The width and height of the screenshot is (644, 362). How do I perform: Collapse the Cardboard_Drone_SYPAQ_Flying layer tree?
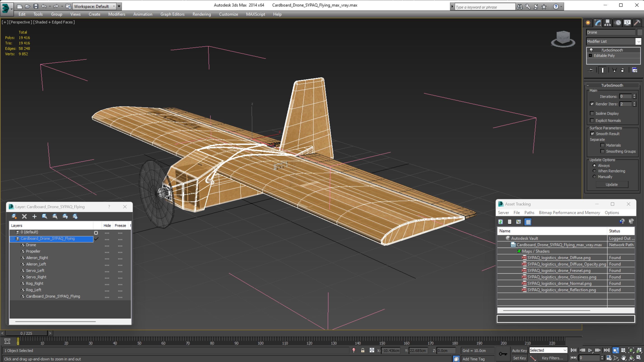click(x=12, y=239)
